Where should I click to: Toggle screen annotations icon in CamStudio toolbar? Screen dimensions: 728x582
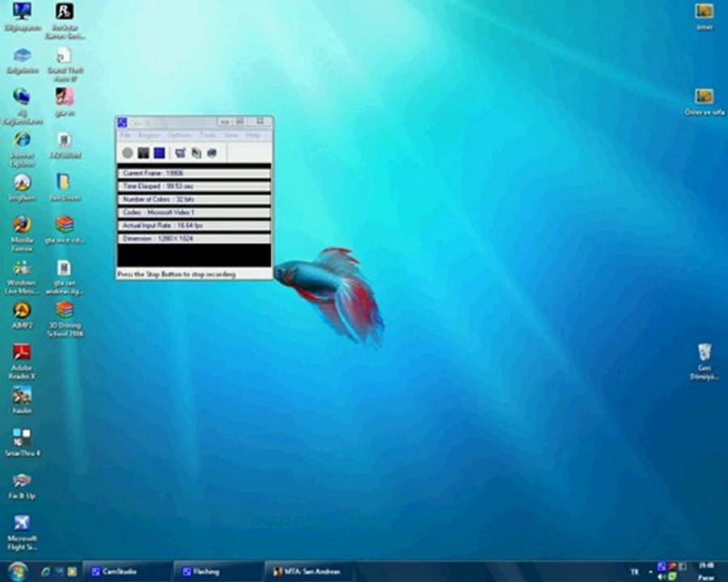click(x=180, y=153)
